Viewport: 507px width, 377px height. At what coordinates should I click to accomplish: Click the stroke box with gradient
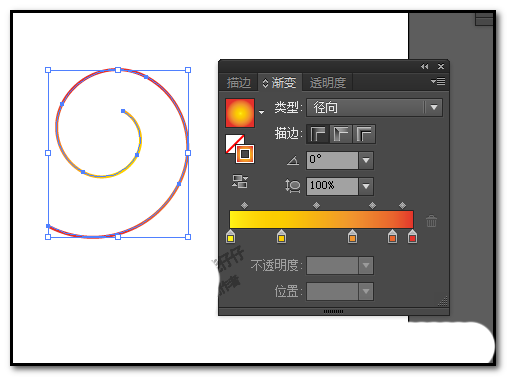(x=245, y=154)
